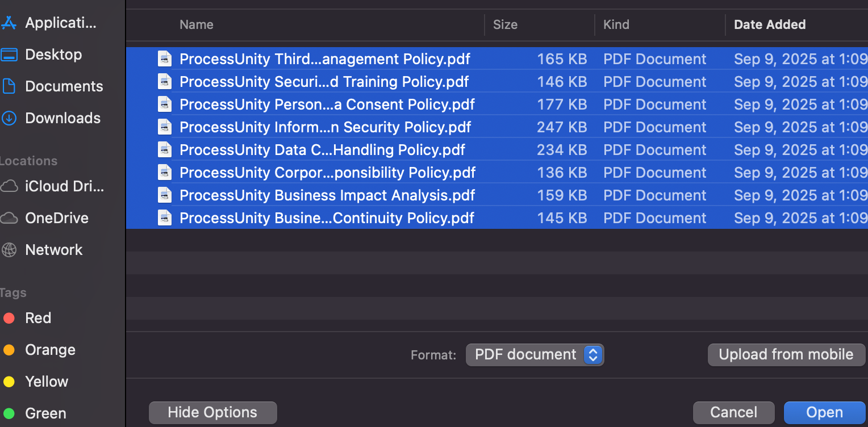This screenshot has height=427, width=868.
Task: Click the iCloud Drive cloud icon
Action: coord(9,186)
